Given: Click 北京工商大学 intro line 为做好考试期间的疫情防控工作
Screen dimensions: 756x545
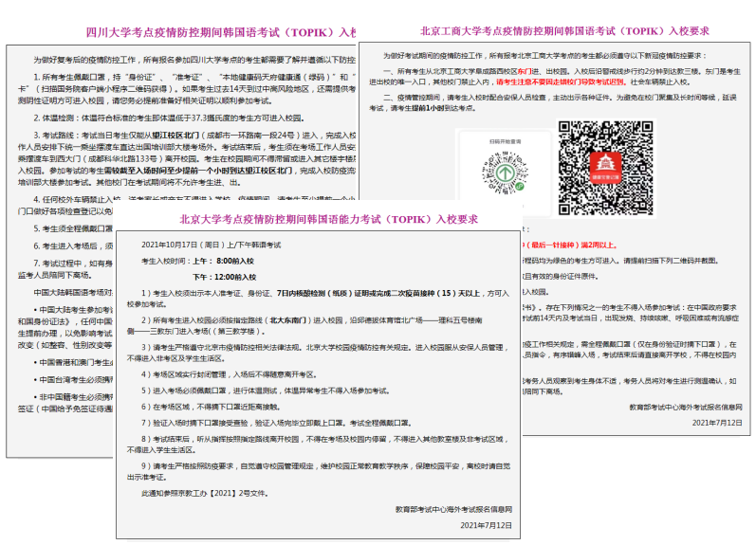Looking at the screenshot, I should pos(544,56).
